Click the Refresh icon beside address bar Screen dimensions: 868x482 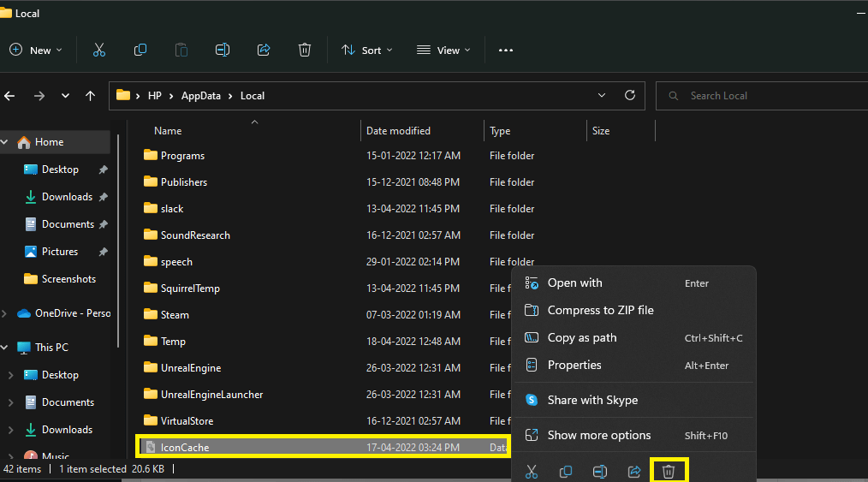point(630,95)
